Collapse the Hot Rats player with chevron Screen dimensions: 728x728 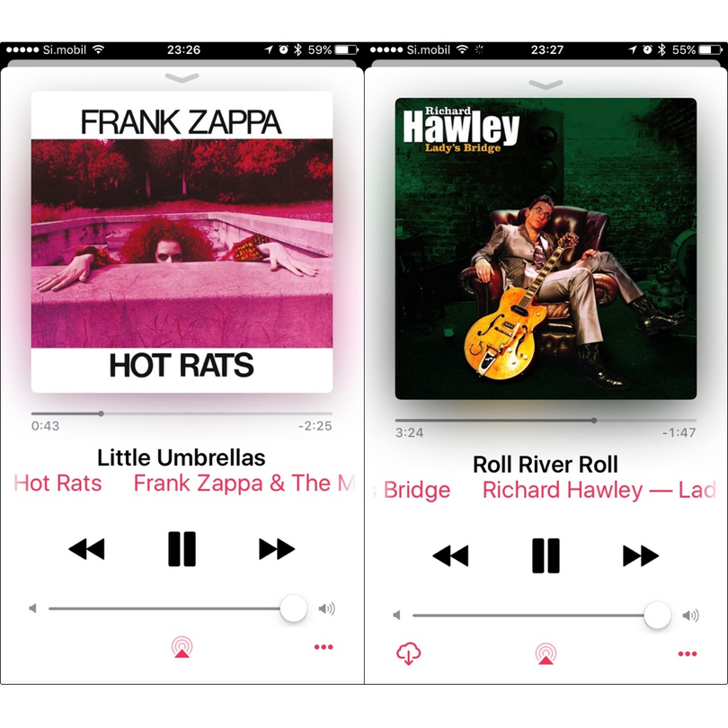[x=182, y=77]
